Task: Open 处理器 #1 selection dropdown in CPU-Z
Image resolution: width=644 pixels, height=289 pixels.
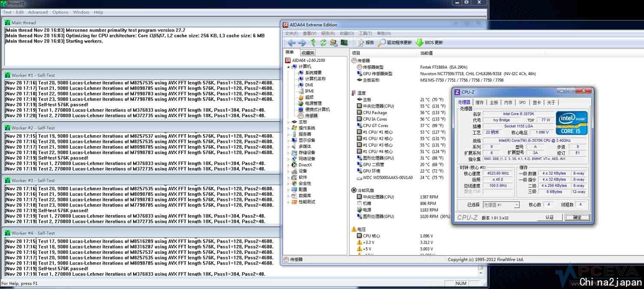Action: (501, 205)
